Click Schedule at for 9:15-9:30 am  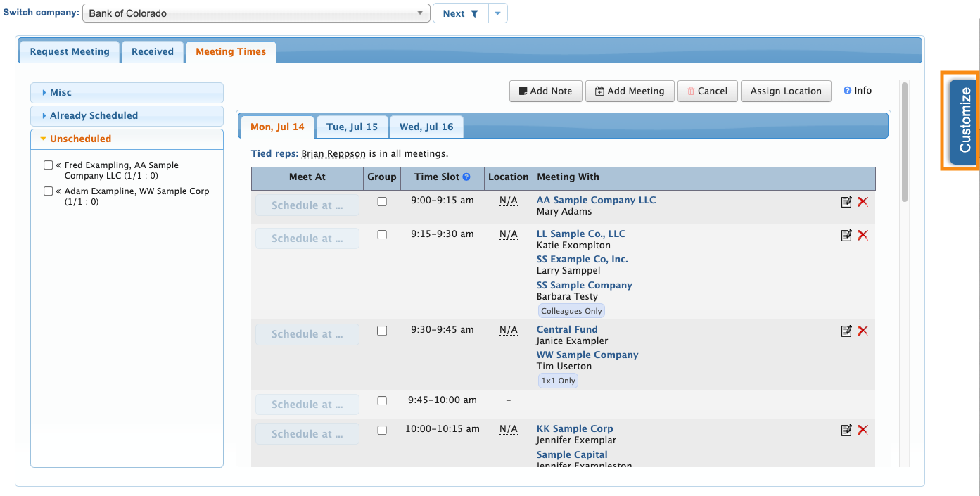coord(307,239)
